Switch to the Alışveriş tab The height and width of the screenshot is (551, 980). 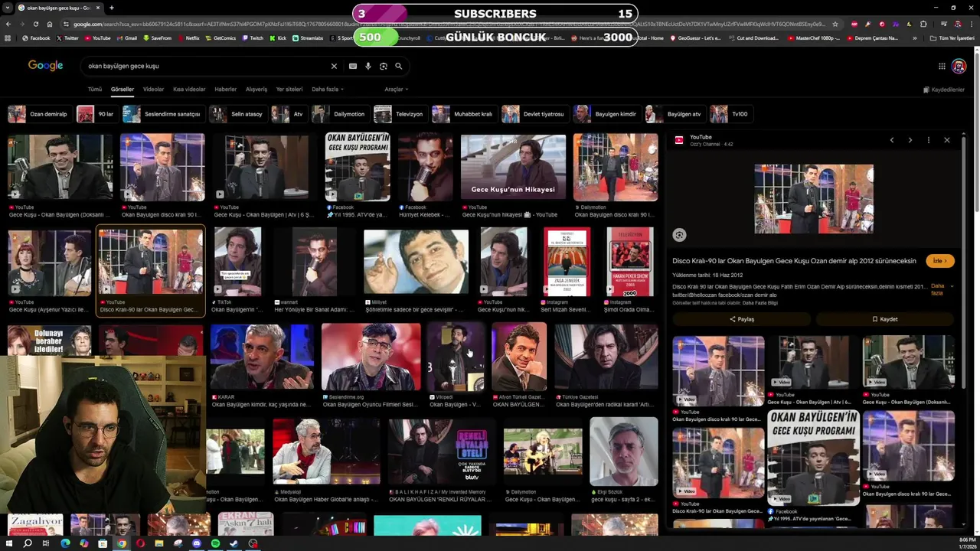pos(256,90)
